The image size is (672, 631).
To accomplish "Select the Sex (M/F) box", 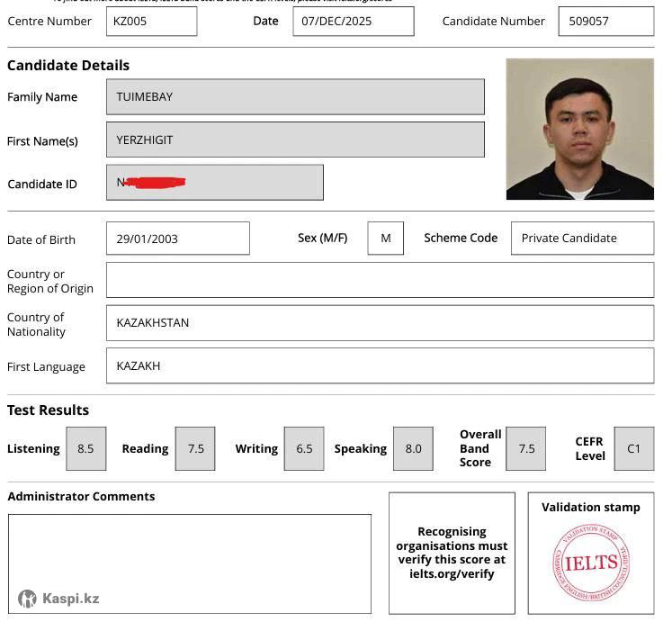I will pyautogui.click(x=385, y=239).
